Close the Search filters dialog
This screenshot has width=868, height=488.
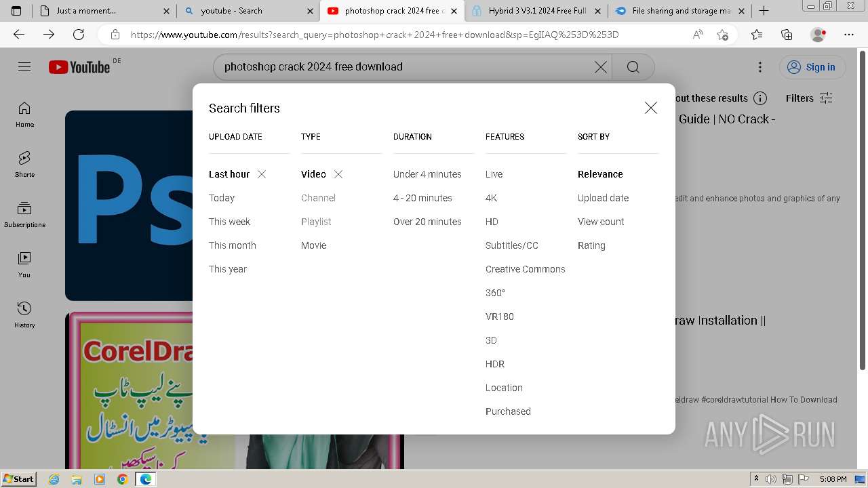click(651, 108)
